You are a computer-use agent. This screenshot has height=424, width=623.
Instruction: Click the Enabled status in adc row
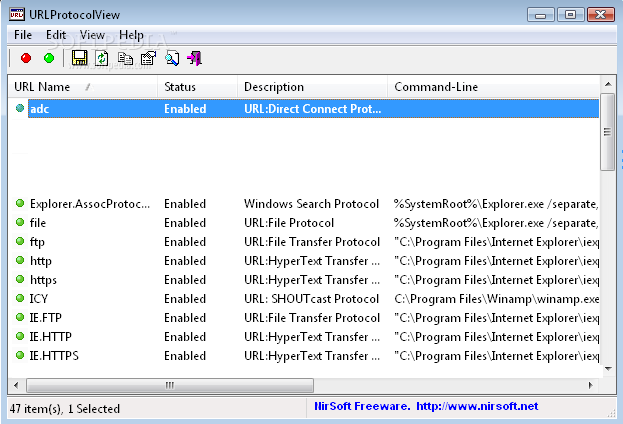pyautogui.click(x=185, y=108)
